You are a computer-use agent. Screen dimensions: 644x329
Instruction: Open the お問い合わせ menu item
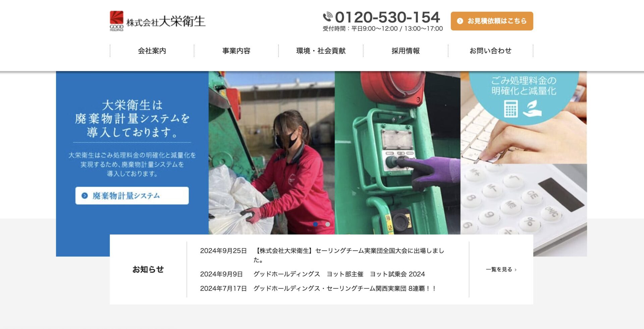click(x=490, y=51)
